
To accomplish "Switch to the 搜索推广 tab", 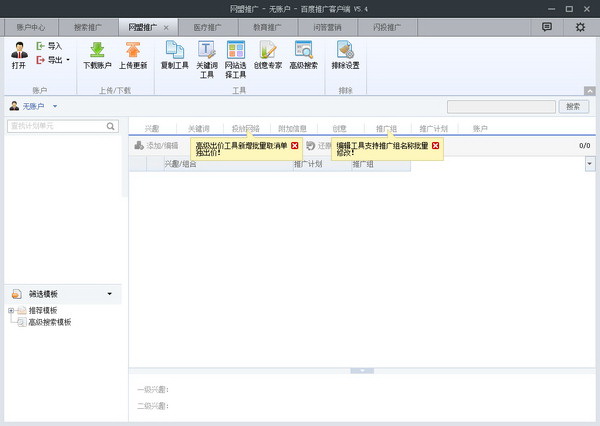I will coord(88,27).
